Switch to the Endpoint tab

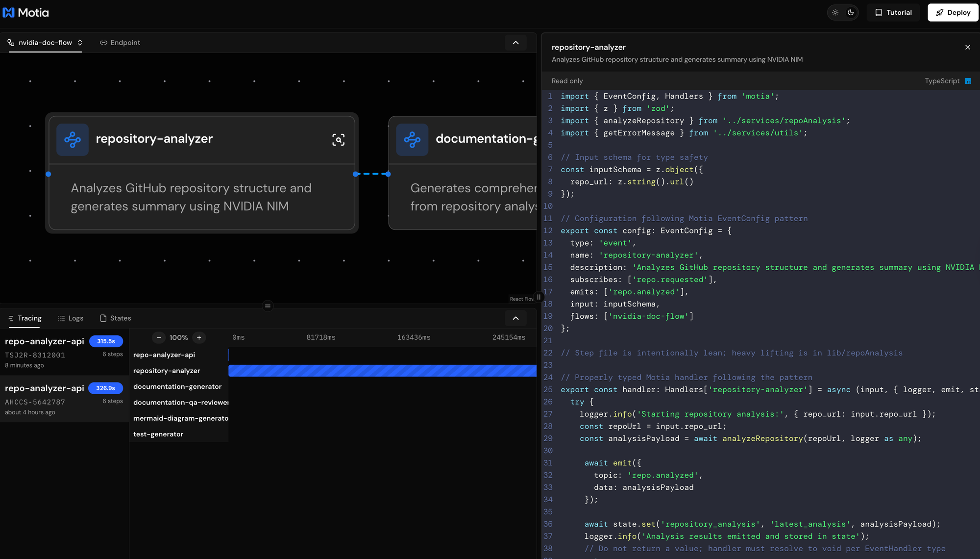click(120, 43)
